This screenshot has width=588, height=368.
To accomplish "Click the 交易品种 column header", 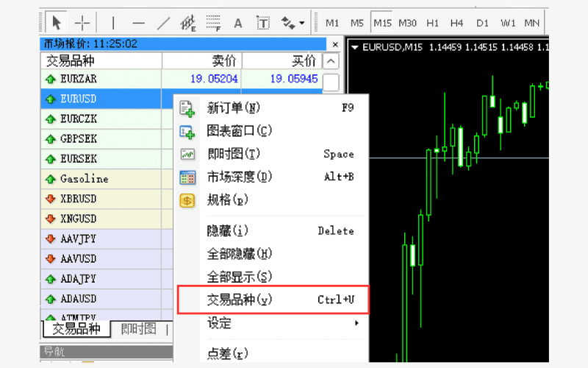I will (101, 60).
